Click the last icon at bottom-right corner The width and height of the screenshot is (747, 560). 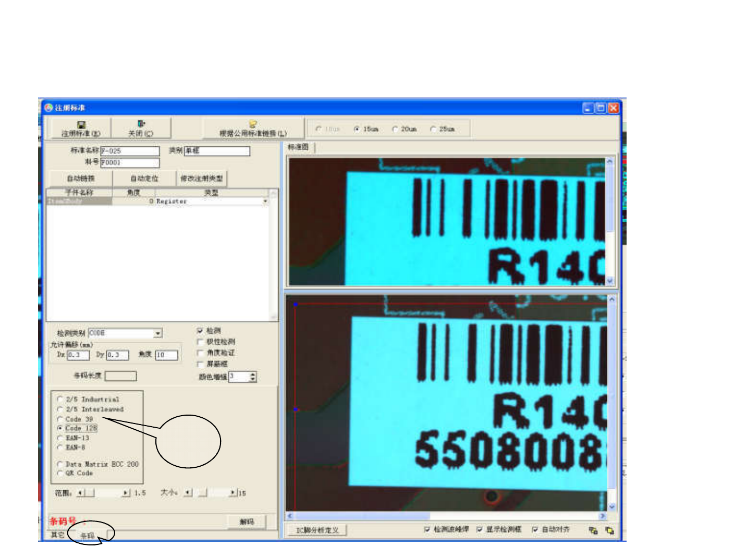[609, 530]
